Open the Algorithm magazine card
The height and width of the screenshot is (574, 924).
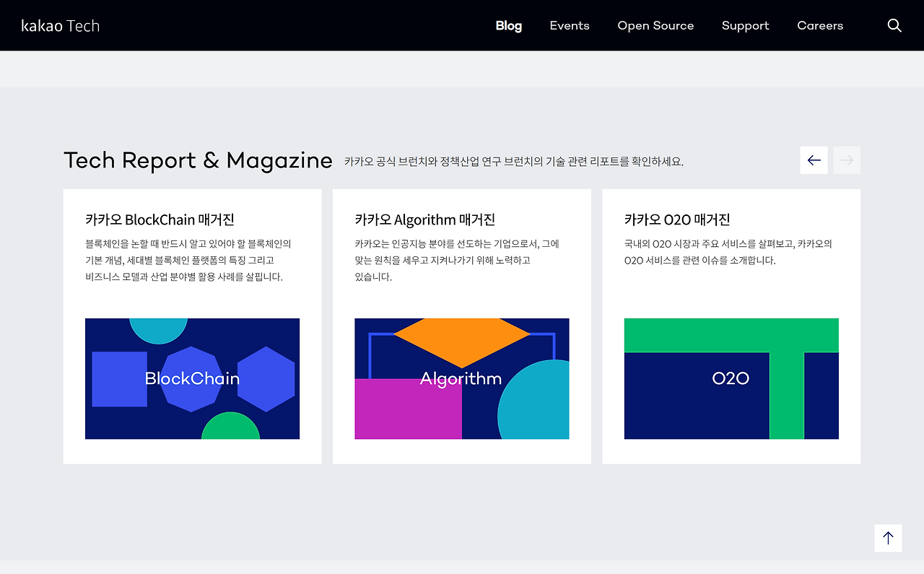click(x=461, y=326)
